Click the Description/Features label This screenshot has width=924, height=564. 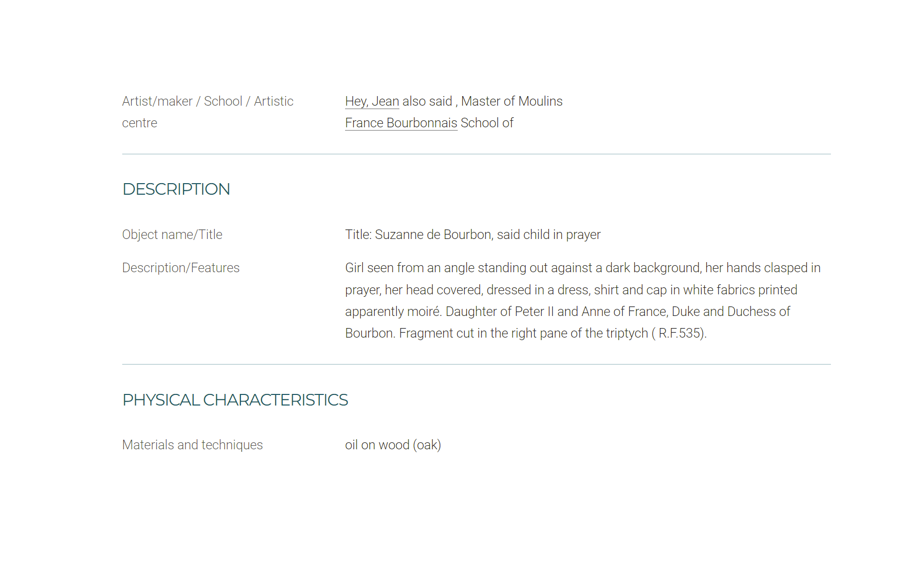[181, 268]
